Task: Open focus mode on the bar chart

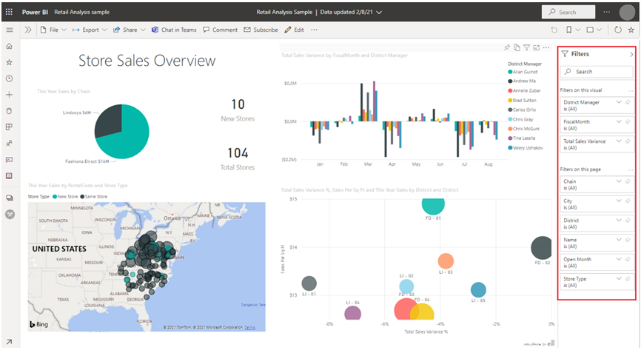Action: coord(535,47)
